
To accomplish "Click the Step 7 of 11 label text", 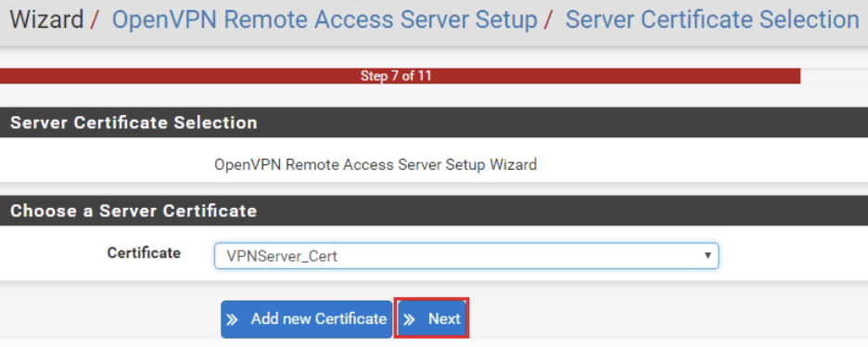I will (x=396, y=76).
